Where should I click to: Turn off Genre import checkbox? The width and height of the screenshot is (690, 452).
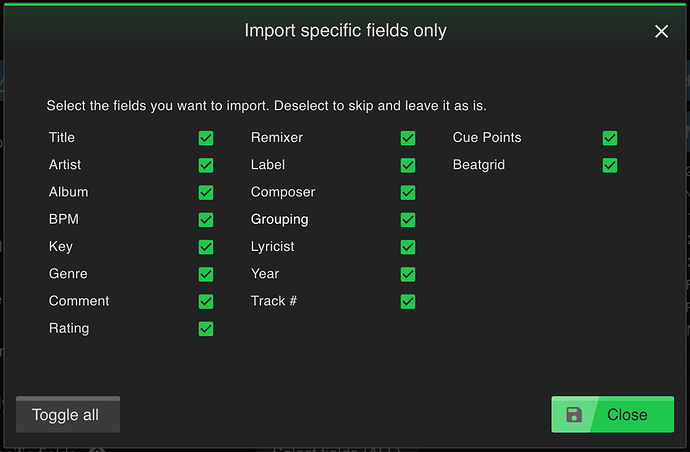click(206, 275)
